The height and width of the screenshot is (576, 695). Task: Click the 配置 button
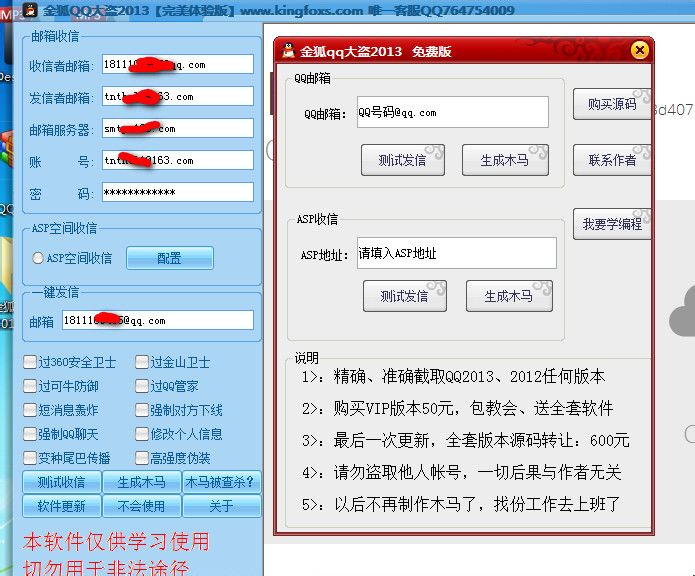[x=170, y=258]
